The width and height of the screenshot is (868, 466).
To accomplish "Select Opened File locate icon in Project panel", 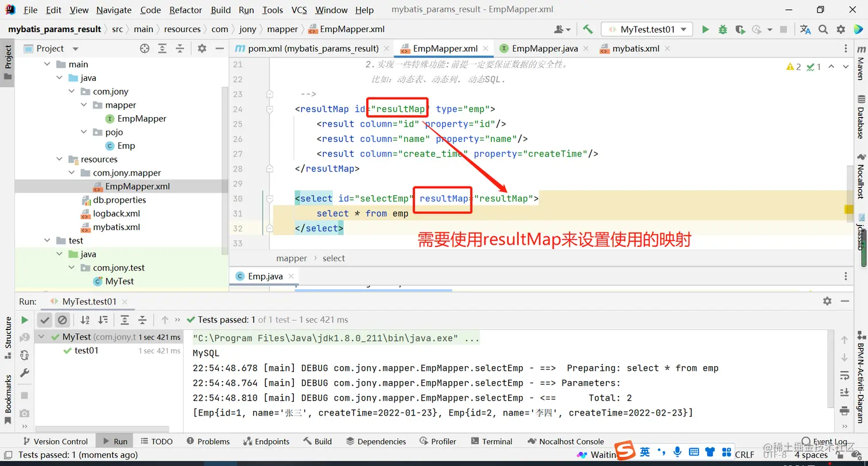I will pos(145,49).
